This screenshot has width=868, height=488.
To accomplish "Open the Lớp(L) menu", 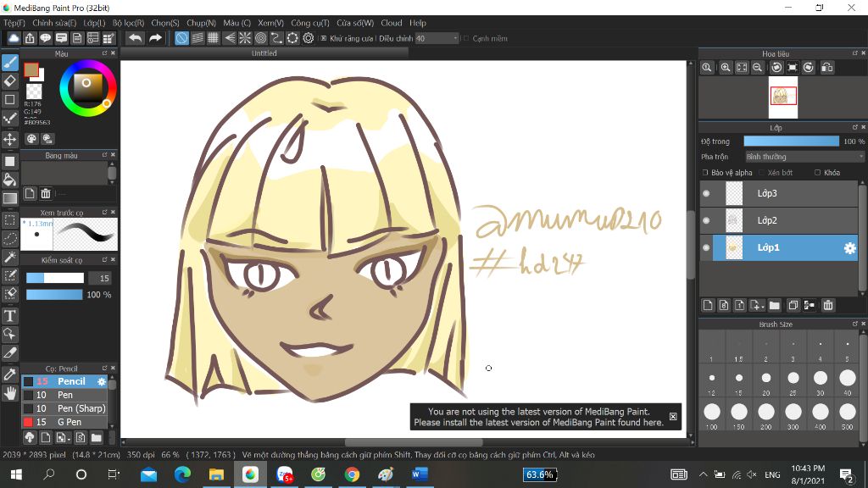I will (x=94, y=23).
